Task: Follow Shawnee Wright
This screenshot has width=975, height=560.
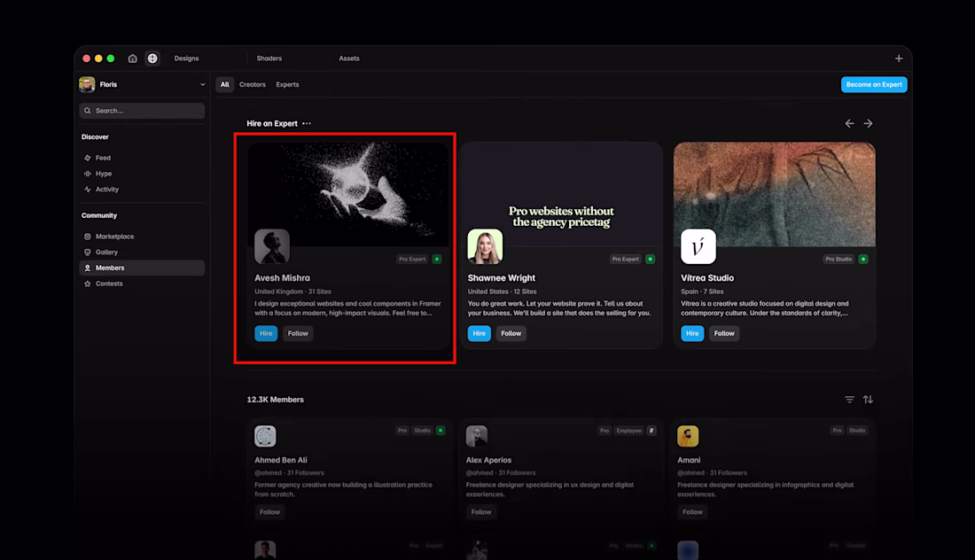Action: [x=511, y=333]
